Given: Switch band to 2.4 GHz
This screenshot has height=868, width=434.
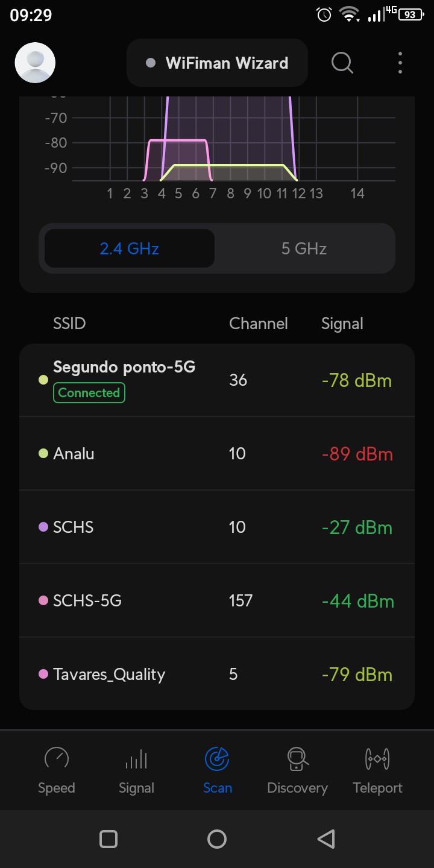Looking at the screenshot, I should [x=130, y=248].
